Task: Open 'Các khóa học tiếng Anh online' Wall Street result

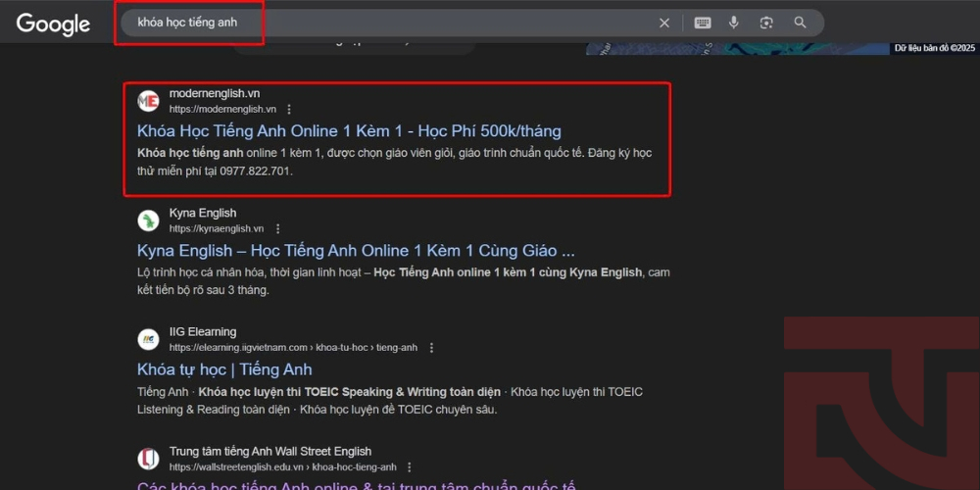Action: pos(356,485)
